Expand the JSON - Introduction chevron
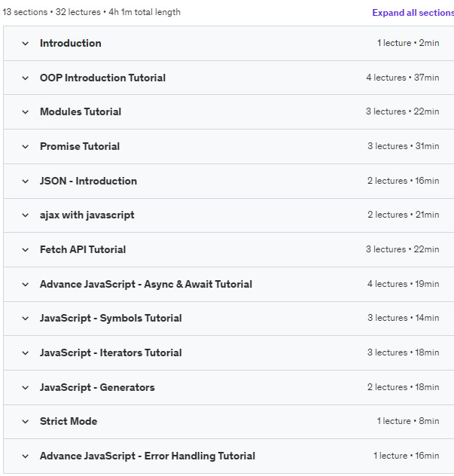 coord(26,182)
